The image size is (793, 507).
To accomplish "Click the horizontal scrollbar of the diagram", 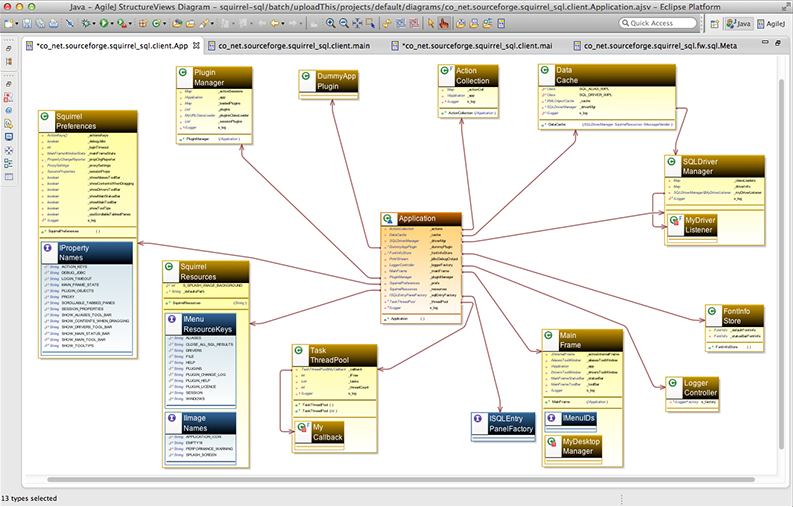I will point(401,479).
